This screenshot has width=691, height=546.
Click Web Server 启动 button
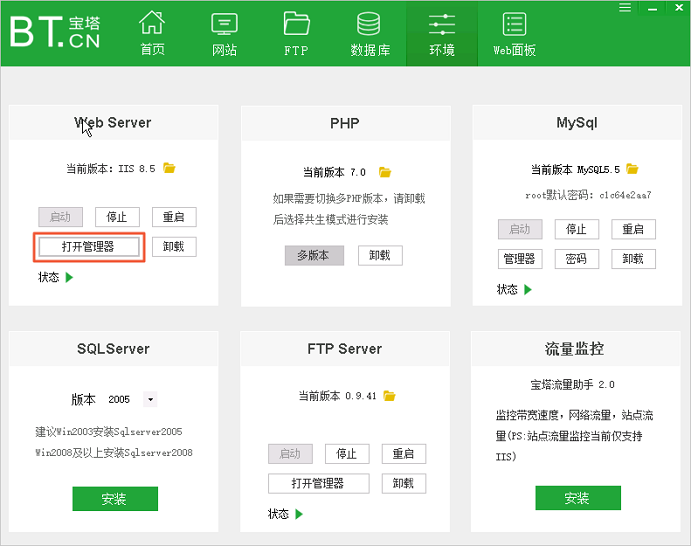(60, 217)
